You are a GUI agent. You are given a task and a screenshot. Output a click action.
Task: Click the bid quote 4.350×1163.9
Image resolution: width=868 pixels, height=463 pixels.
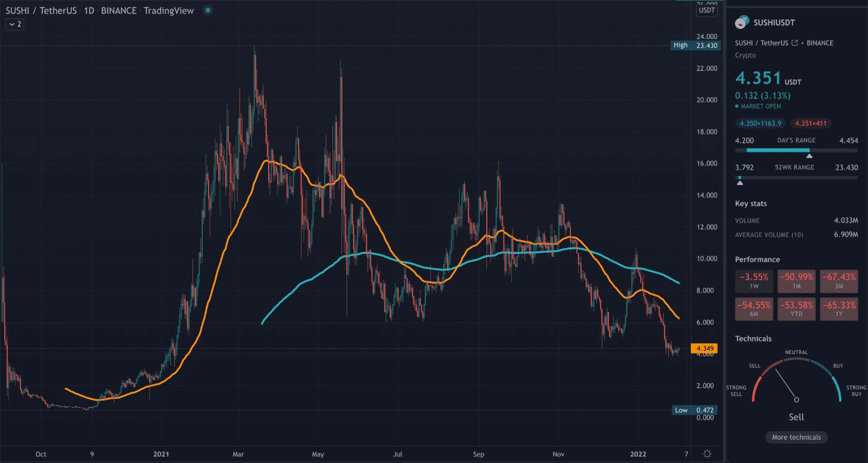(760, 123)
